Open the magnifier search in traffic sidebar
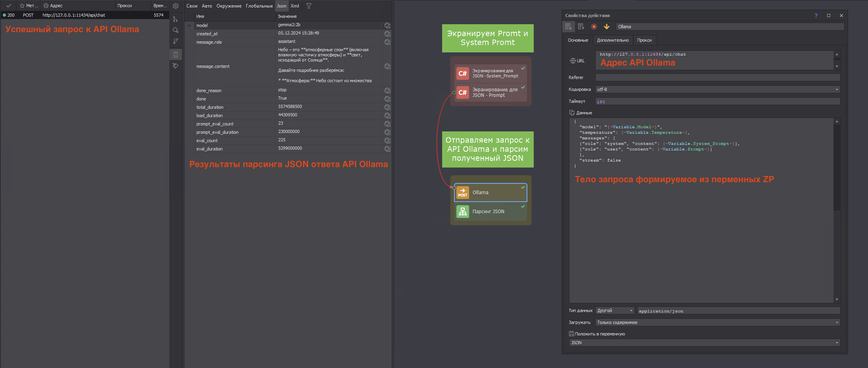 [176, 30]
